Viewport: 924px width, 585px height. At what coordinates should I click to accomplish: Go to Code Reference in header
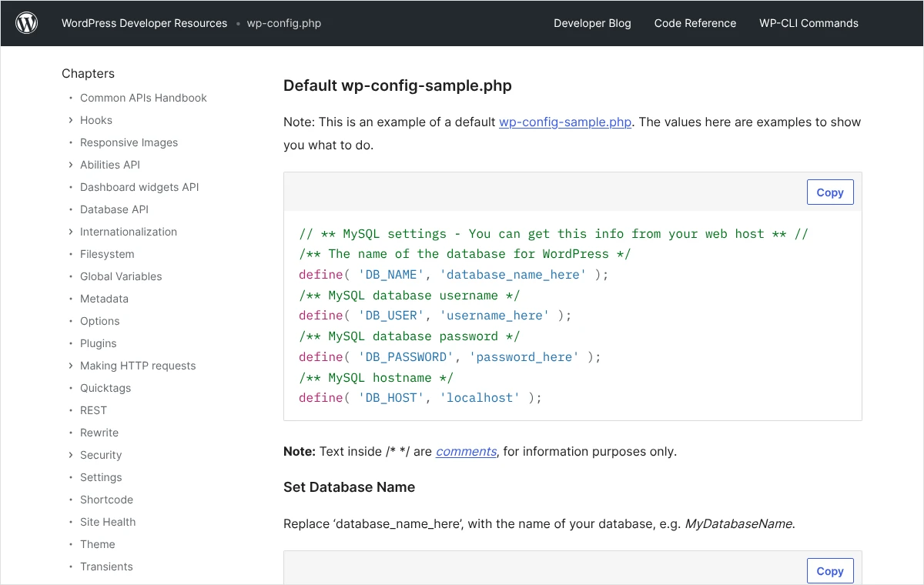coord(695,23)
